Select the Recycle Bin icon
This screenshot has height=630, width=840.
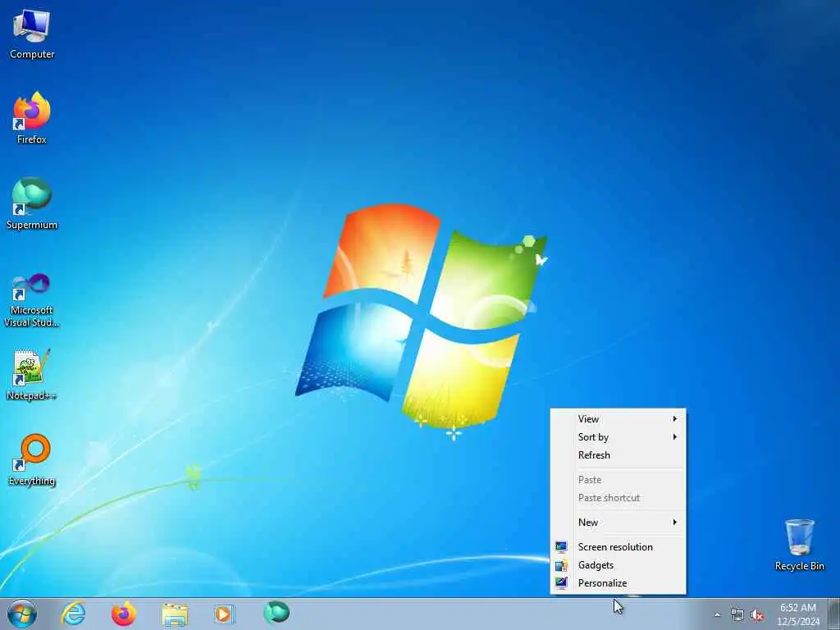(799, 545)
